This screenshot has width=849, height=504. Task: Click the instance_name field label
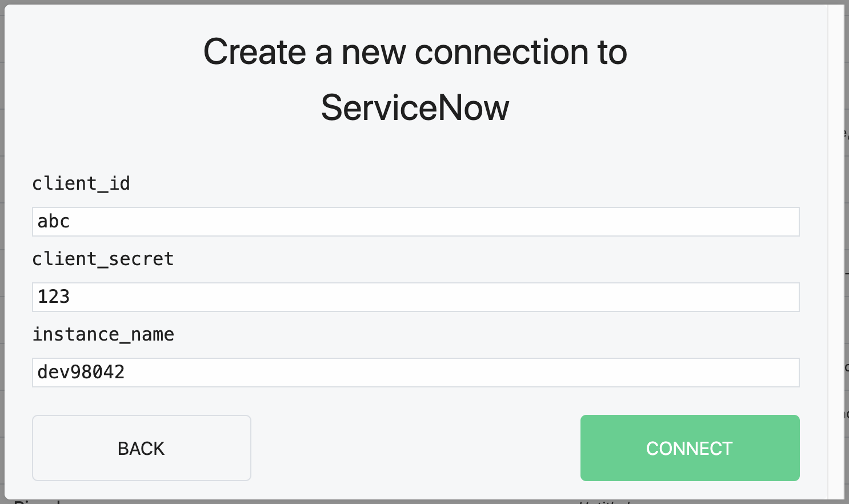[103, 334]
